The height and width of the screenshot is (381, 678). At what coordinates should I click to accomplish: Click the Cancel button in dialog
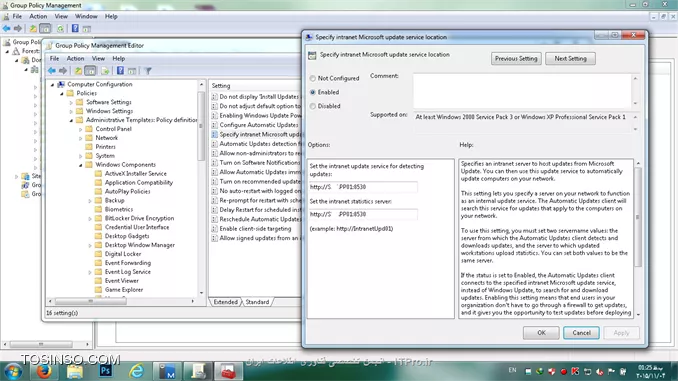click(581, 333)
